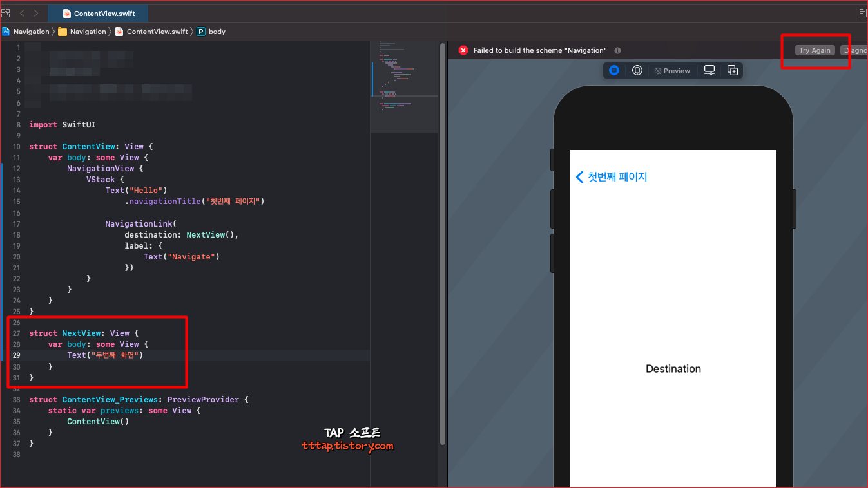Open preview device settings

coord(709,71)
